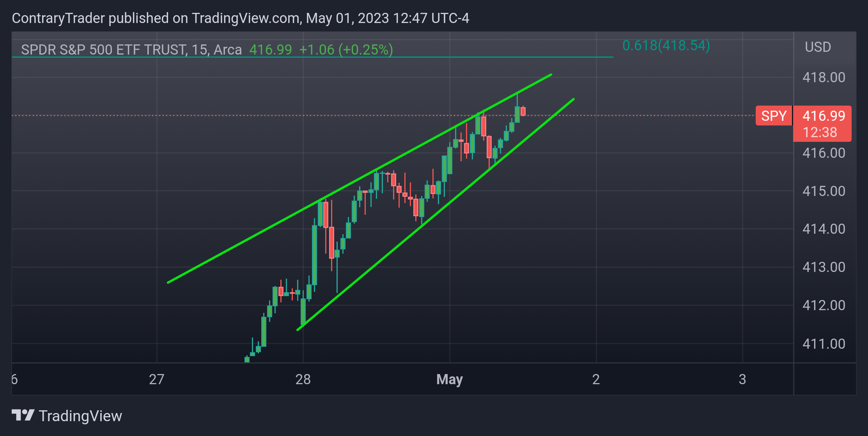Click the USD currency label
The height and width of the screenshot is (436, 868).
pyautogui.click(x=818, y=47)
